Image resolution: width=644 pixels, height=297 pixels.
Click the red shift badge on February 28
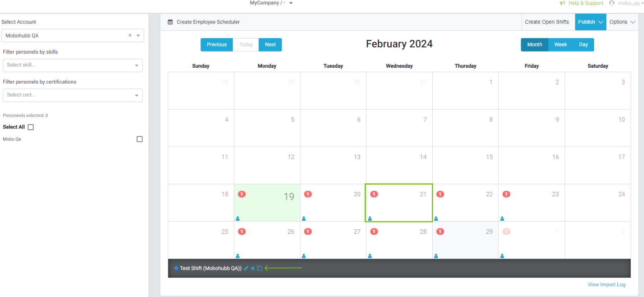click(x=374, y=232)
